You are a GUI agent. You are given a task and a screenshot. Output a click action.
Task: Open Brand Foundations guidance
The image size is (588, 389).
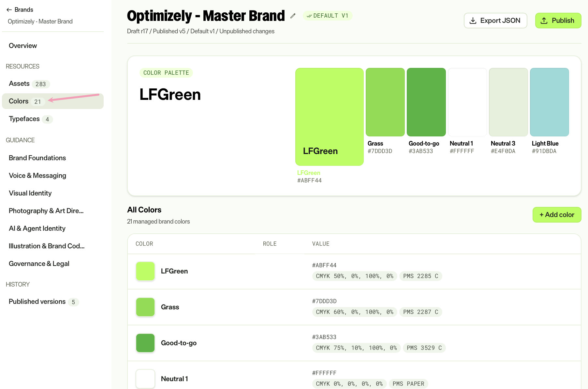37,158
